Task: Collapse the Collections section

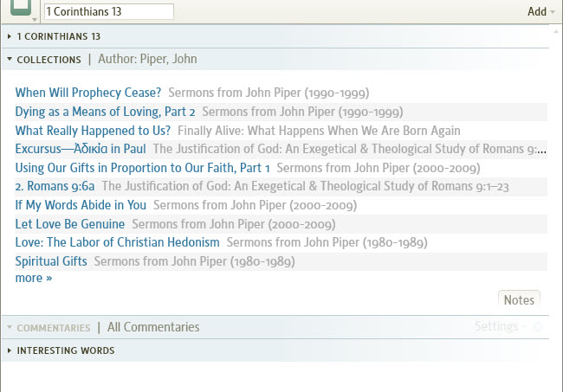Action: coord(10,59)
